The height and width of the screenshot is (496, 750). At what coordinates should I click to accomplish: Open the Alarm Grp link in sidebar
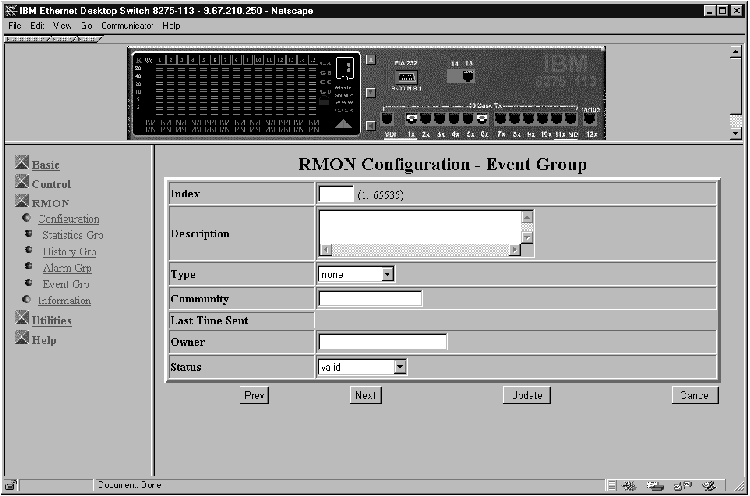coord(67,268)
